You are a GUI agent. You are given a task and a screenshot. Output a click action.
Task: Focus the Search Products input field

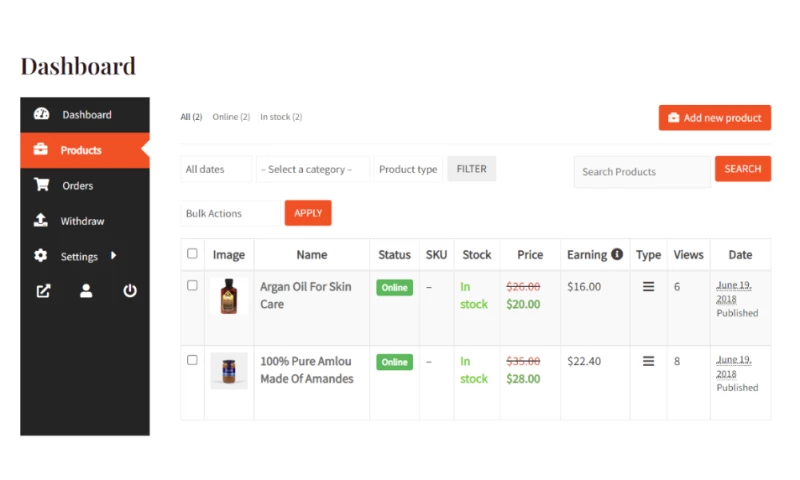point(642,172)
